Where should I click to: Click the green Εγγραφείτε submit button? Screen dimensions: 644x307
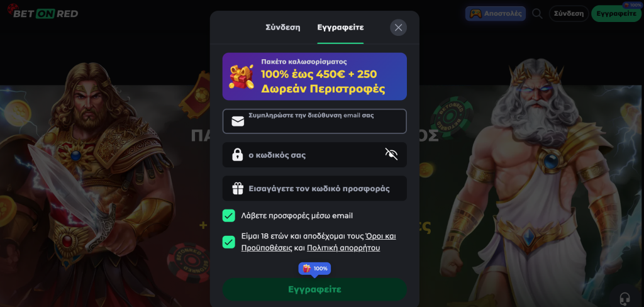pyautogui.click(x=314, y=289)
